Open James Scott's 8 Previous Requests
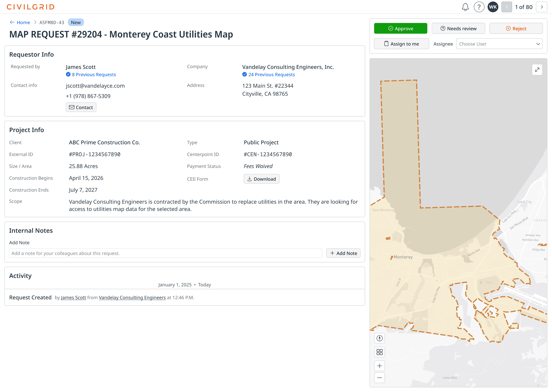552x392 pixels. pyautogui.click(x=94, y=75)
